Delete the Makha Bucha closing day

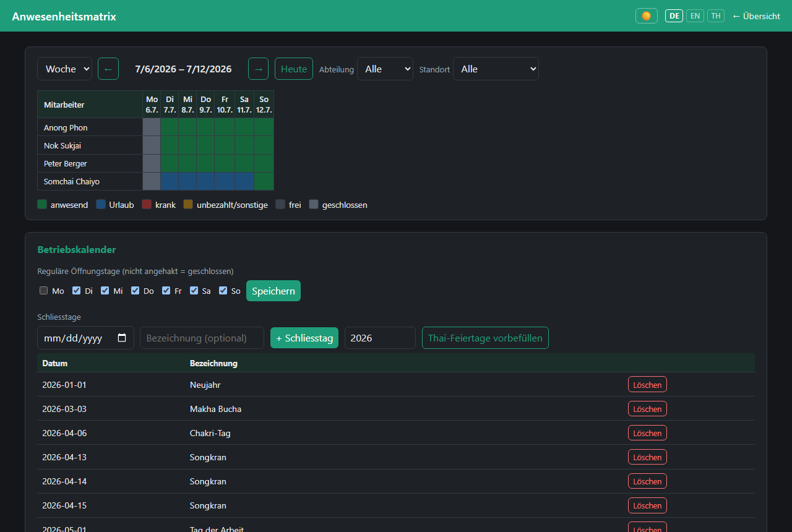click(x=647, y=408)
